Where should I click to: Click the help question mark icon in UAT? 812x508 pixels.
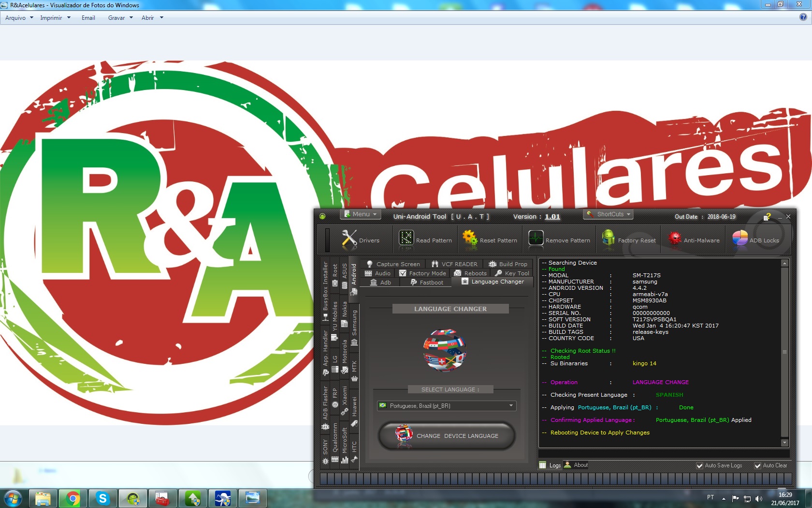(x=767, y=217)
